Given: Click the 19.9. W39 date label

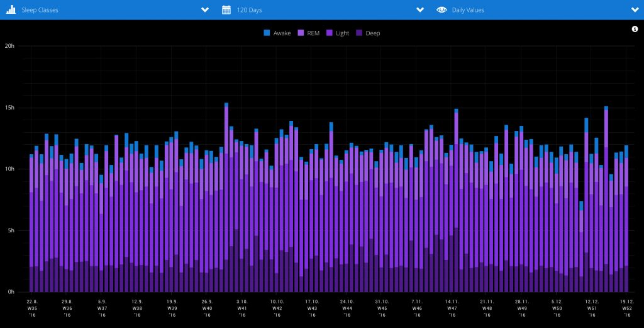Looking at the screenshot, I should [x=172, y=308].
